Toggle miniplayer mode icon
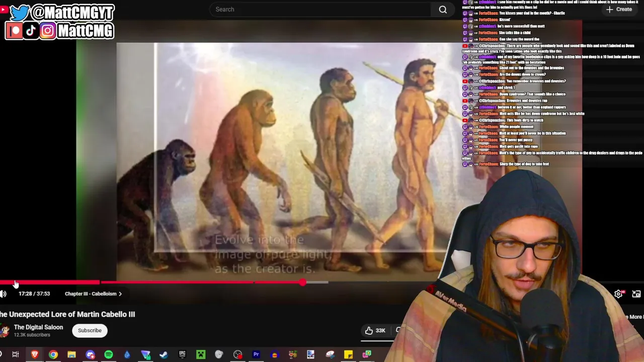This screenshot has height=362, width=644. (636, 294)
